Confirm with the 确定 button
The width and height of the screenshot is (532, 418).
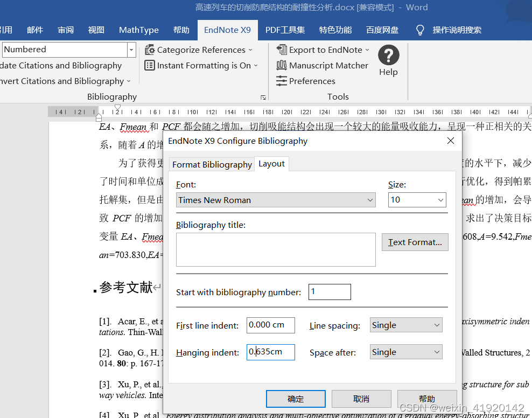click(x=296, y=399)
